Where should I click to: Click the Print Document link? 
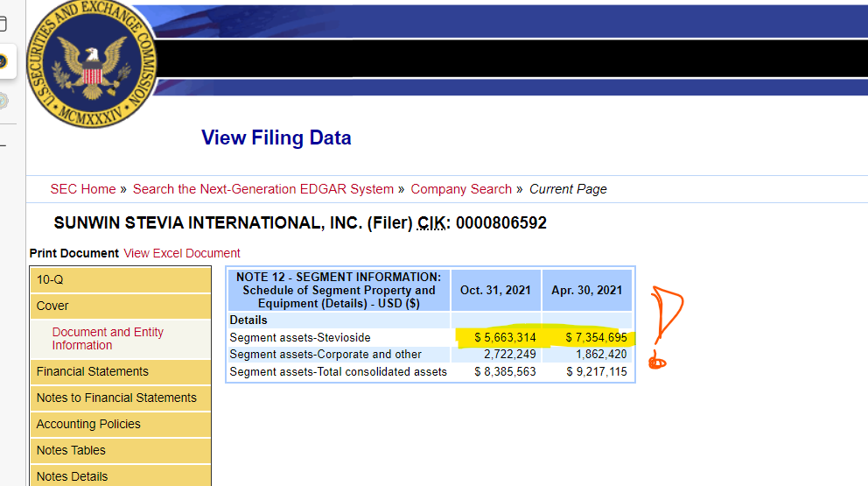pyautogui.click(x=74, y=253)
